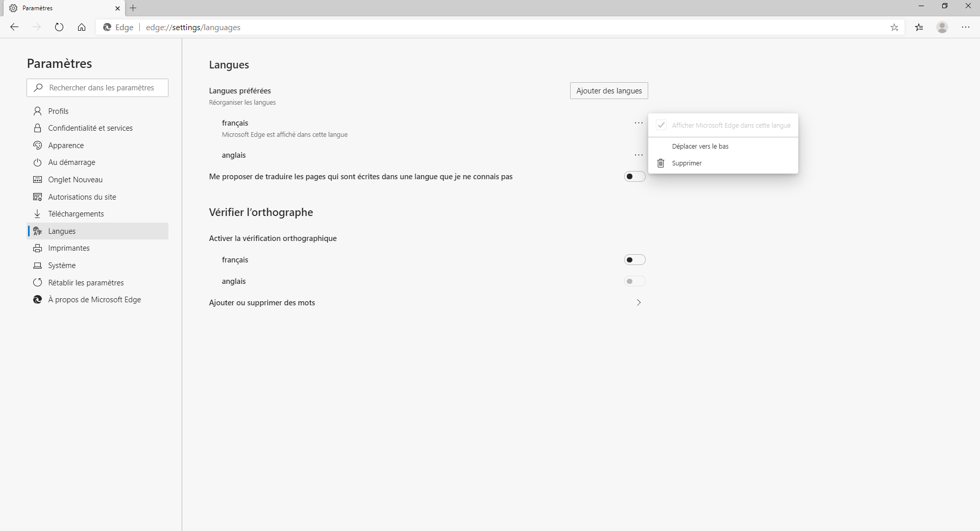Click the home icon in the toolbar
Image resolution: width=980 pixels, height=531 pixels.
(82, 27)
